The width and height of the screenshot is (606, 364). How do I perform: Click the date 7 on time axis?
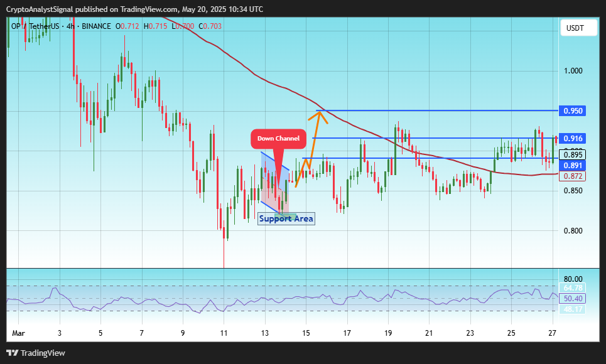click(x=142, y=333)
